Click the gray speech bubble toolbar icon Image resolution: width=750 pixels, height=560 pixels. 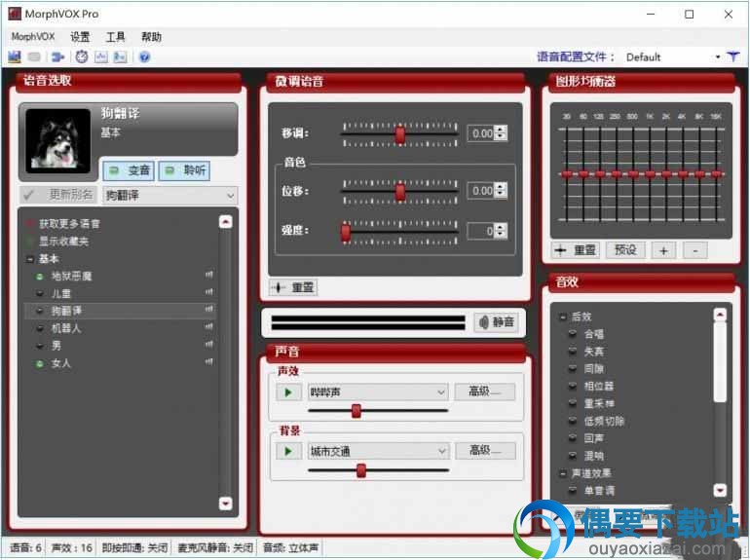[x=34, y=56]
